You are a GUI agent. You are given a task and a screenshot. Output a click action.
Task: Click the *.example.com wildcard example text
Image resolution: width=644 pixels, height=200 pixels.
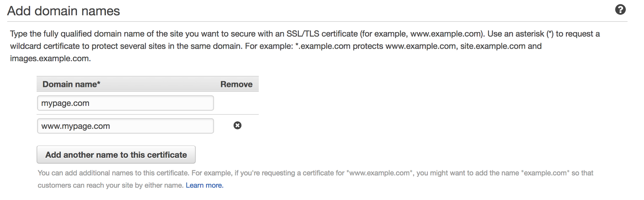tap(323, 46)
